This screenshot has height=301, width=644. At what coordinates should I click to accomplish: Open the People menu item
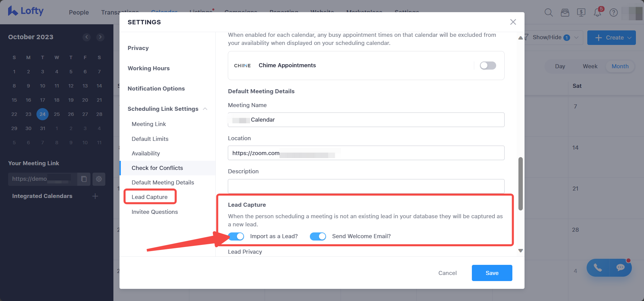(79, 12)
